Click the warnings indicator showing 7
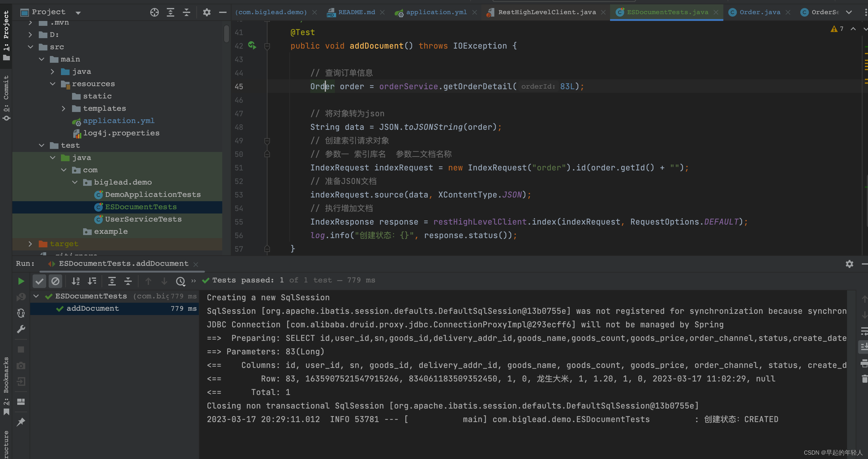 pyautogui.click(x=837, y=29)
